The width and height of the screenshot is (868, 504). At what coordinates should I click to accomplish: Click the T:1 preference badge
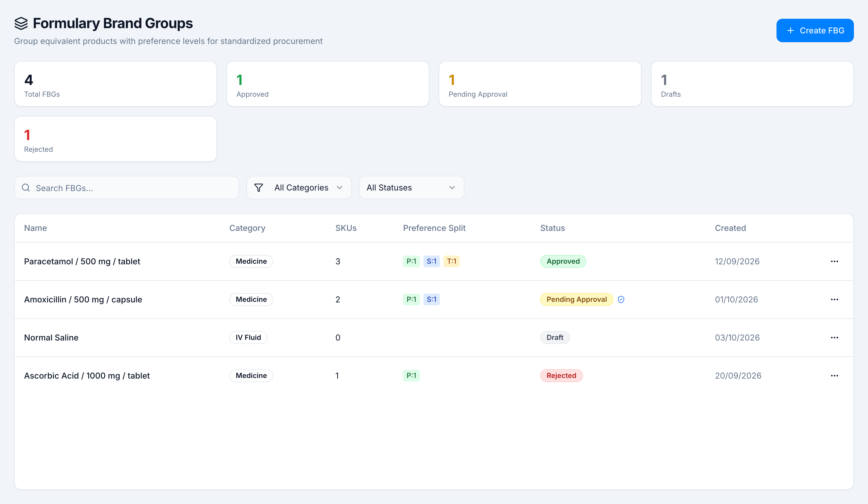point(451,261)
